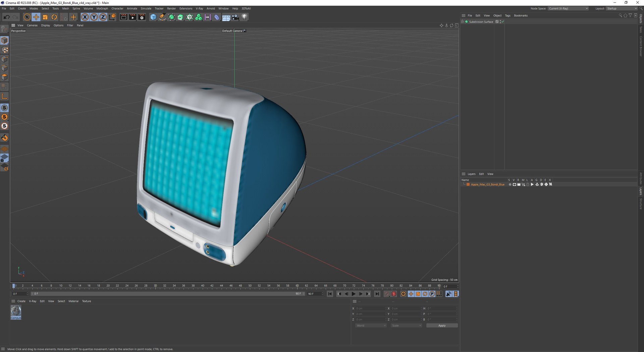Click orange color swatch of Apple_iMac layer
The height and width of the screenshot is (352, 644).
pos(468,184)
